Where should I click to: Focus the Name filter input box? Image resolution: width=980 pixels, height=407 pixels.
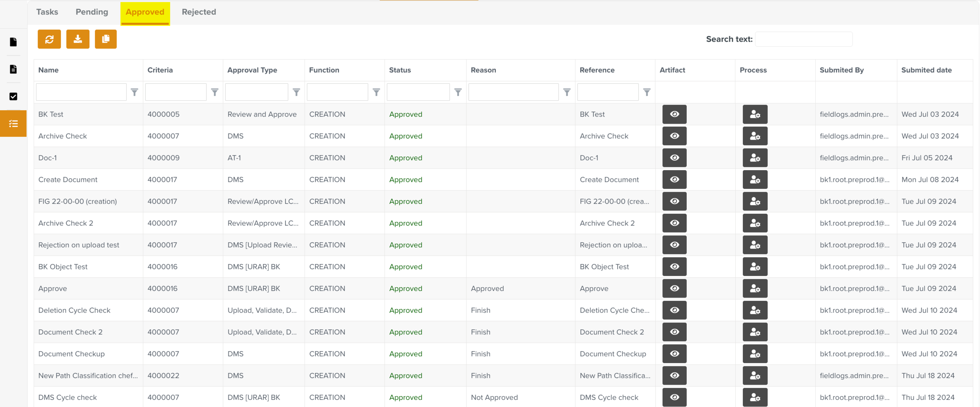pos(81,92)
